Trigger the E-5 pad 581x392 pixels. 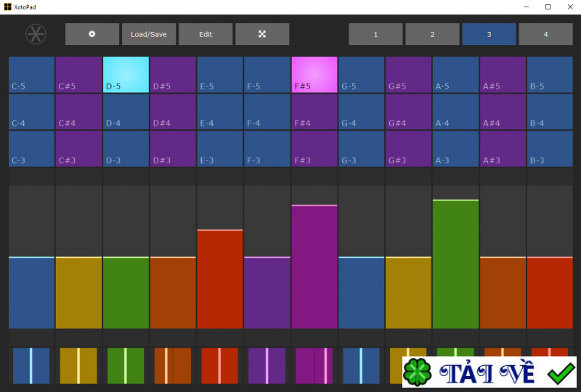click(x=220, y=75)
